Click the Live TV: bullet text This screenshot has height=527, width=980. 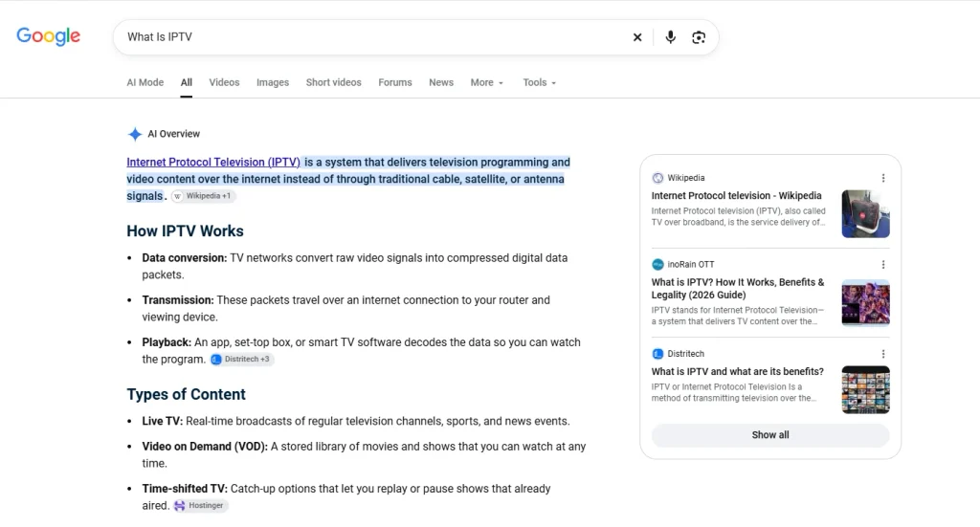click(163, 422)
